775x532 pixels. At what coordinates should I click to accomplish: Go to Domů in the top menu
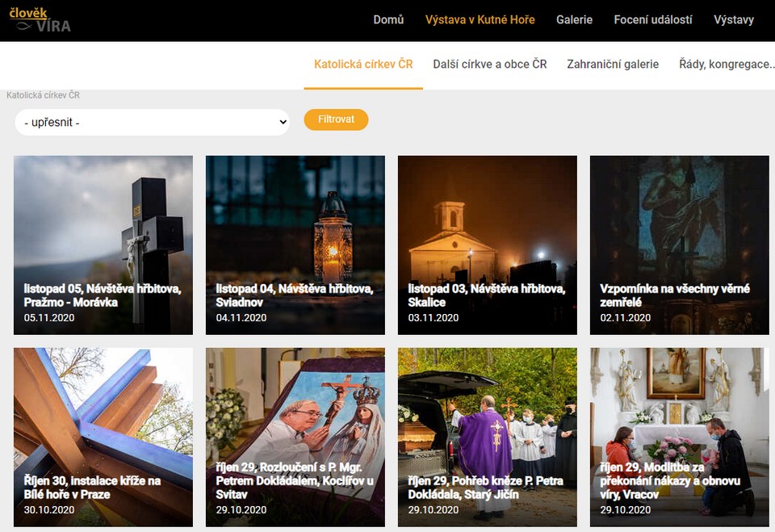[x=388, y=19]
